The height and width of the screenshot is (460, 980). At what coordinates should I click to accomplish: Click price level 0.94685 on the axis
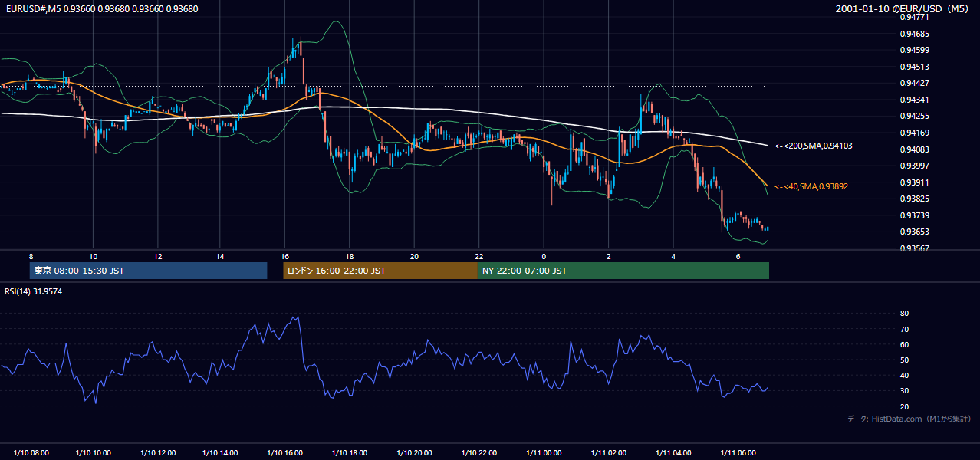pos(914,34)
